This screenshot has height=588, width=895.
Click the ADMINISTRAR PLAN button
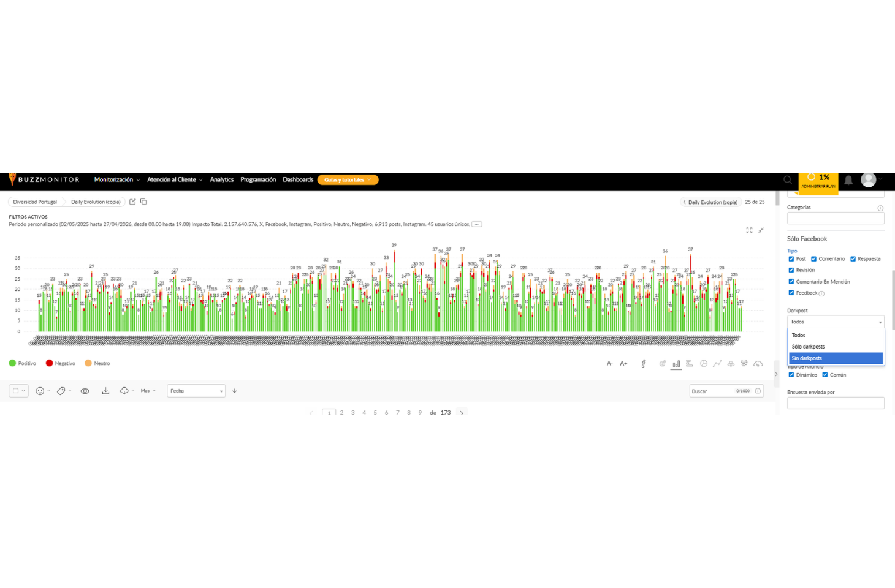[x=818, y=186]
